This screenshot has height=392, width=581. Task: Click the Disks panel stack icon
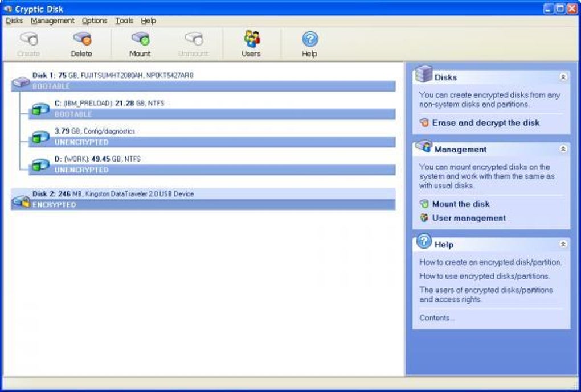424,73
